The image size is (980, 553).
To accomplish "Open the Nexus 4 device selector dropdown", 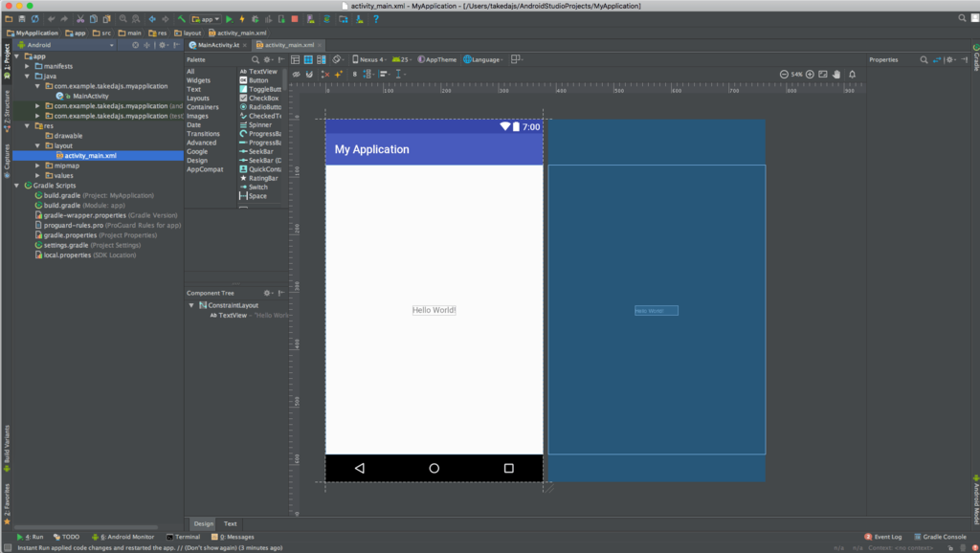I will (x=372, y=59).
